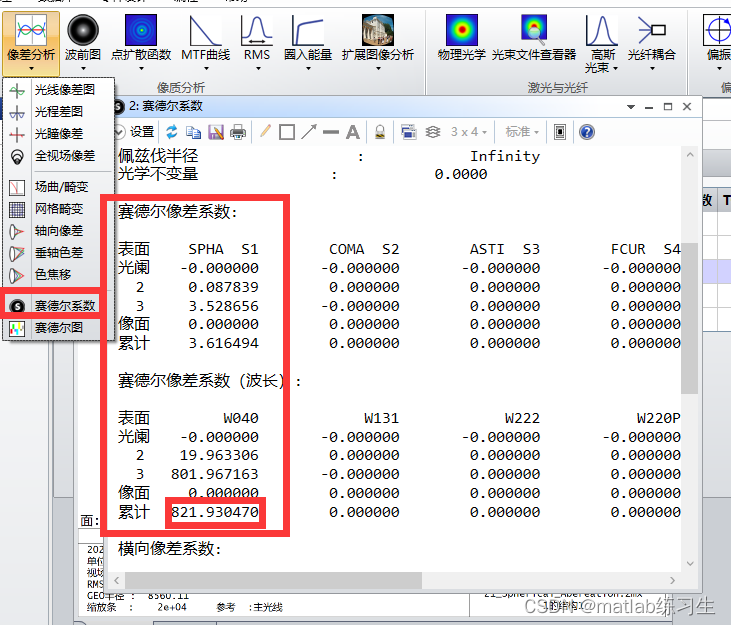Open the 像差分析 aberration analysis button
Image resolution: width=731 pixels, height=625 pixels.
(31, 43)
